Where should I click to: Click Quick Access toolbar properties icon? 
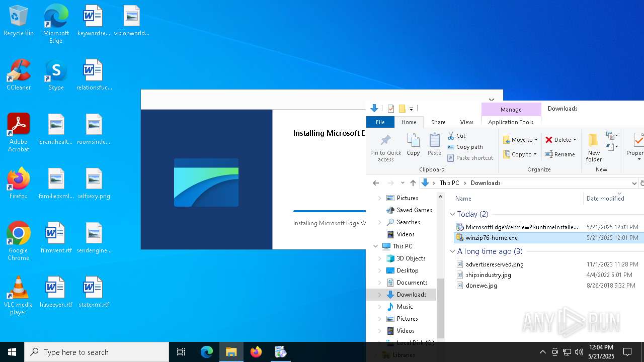tap(391, 109)
